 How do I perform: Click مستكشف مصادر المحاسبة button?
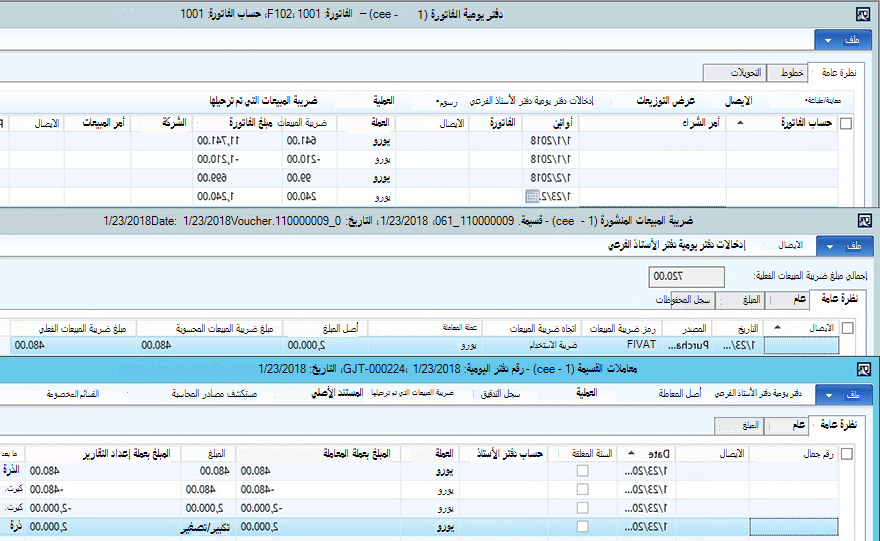click(214, 394)
